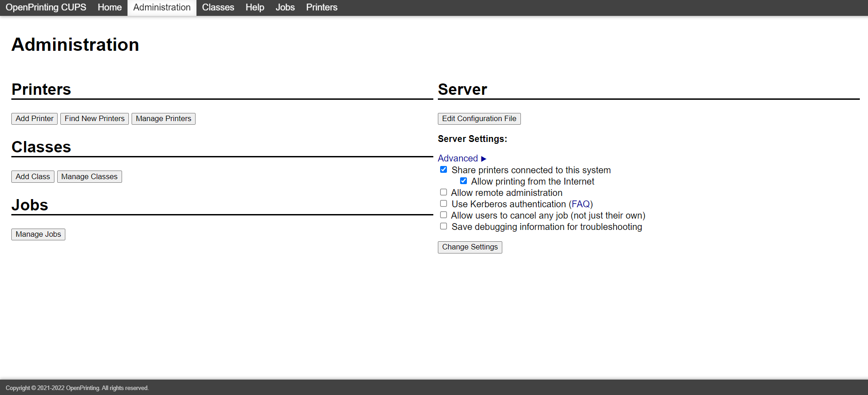
Task: Click the copyright notice in footer
Action: tap(77, 388)
